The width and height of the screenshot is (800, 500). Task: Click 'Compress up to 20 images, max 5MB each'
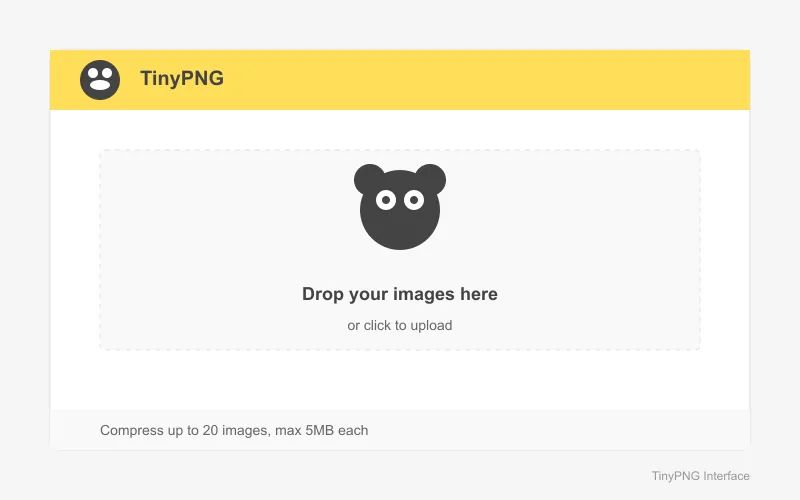click(234, 431)
